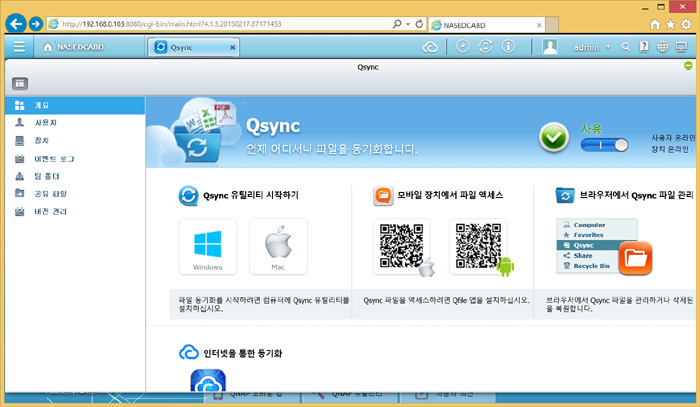Open the help question mark icon

644,46
